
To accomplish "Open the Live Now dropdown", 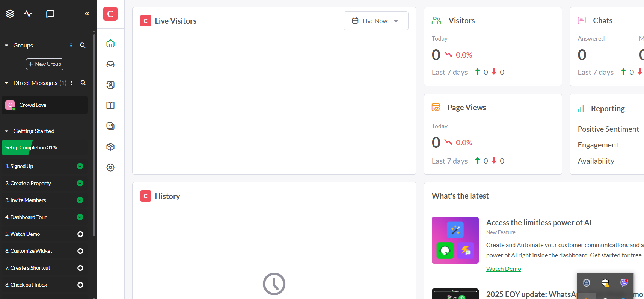I will coord(376,21).
